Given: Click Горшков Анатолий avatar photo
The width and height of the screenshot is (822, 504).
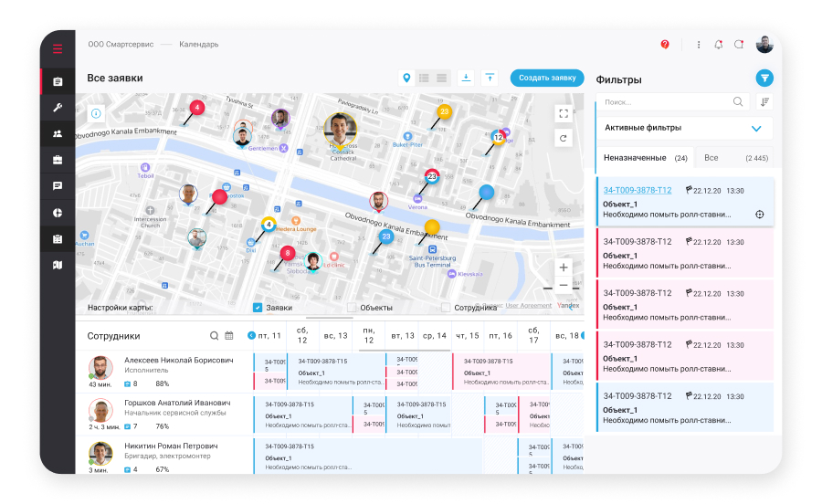Looking at the screenshot, I should [x=100, y=411].
